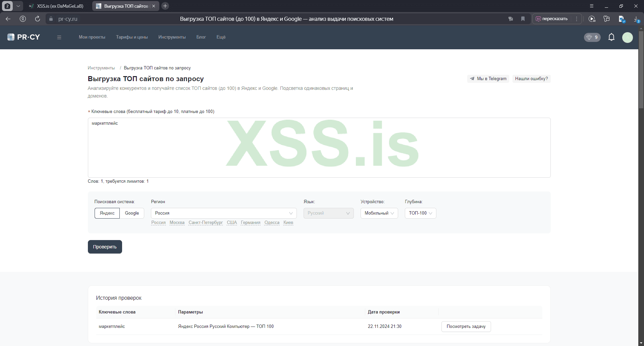Click the date "22.11.2024 21:30" in history

click(x=384, y=327)
